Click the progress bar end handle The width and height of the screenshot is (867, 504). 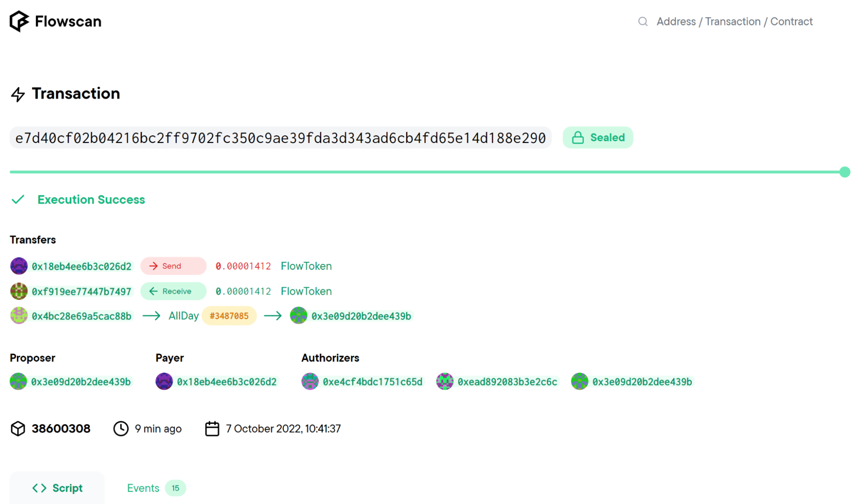pos(844,172)
